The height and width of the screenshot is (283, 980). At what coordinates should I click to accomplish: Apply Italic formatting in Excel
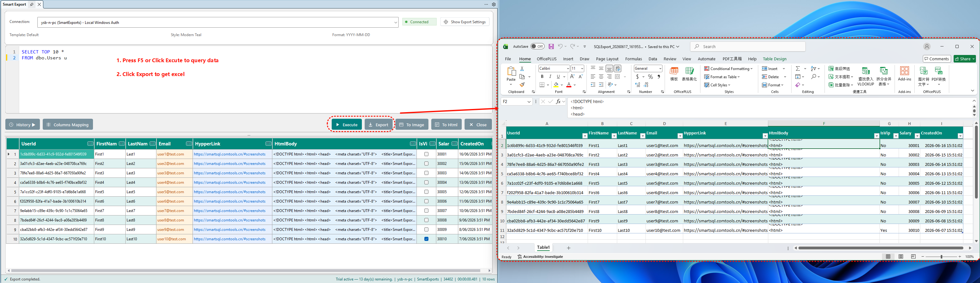point(550,77)
